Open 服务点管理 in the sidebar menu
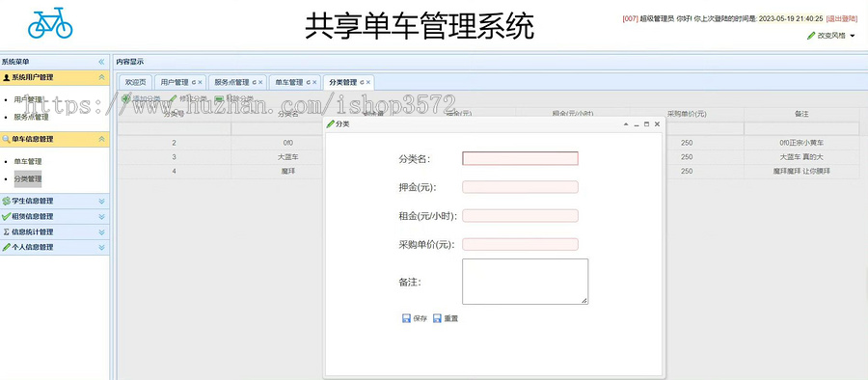Viewport: 868px width, 380px height. point(31,117)
